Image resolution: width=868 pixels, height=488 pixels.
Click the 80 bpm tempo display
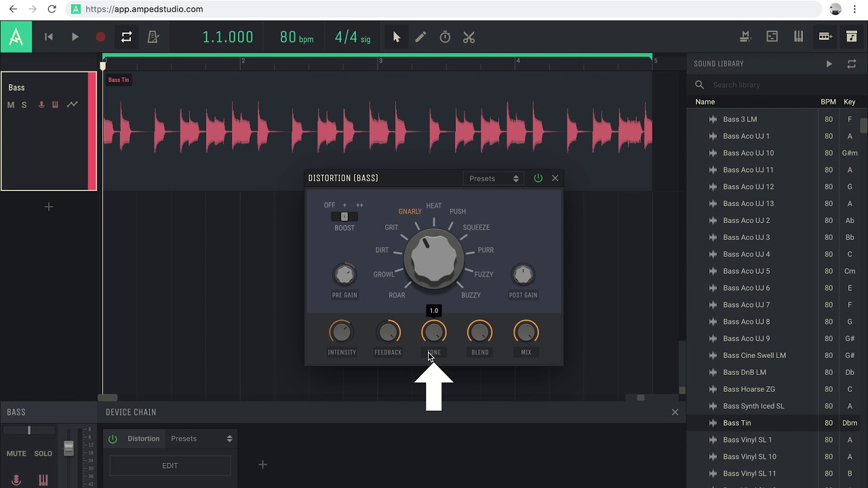[x=296, y=37]
